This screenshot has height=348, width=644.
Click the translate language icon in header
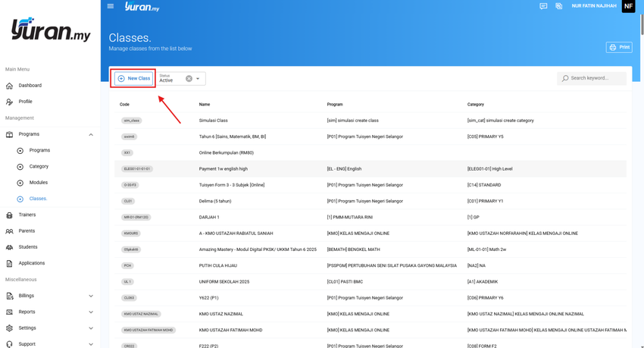coord(558,6)
